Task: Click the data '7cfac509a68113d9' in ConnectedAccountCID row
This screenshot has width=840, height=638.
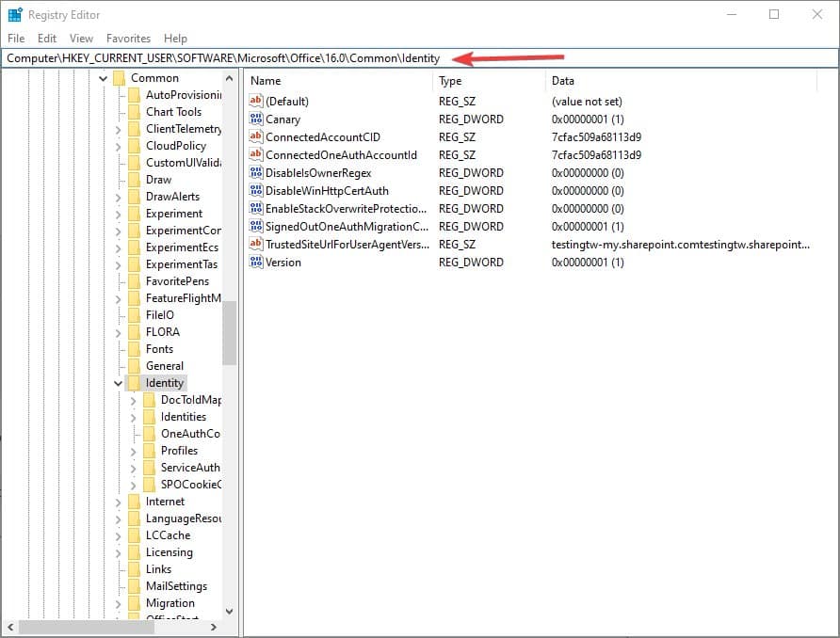Action: click(x=596, y=137)
